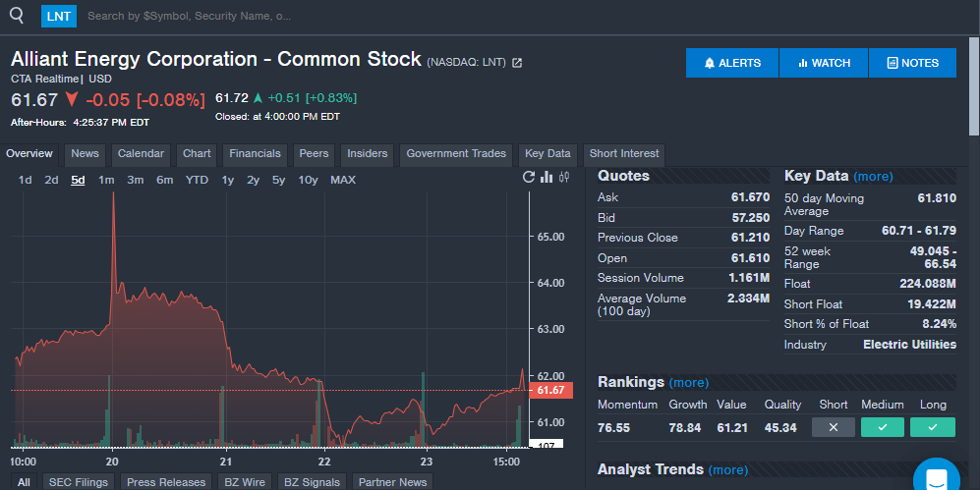Screen dimensions: 980x490
Task: Select the 1m chart range
Action: [106, 180]
